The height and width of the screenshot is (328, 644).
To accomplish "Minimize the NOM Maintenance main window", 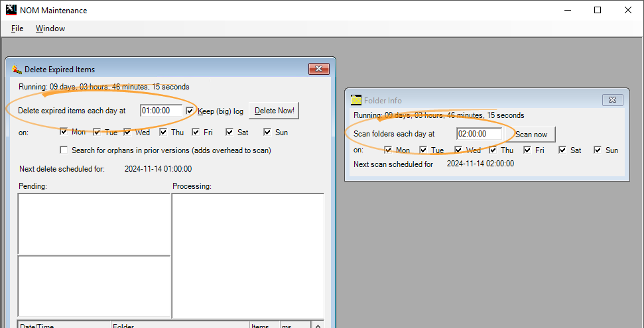I will click(568, 10).
